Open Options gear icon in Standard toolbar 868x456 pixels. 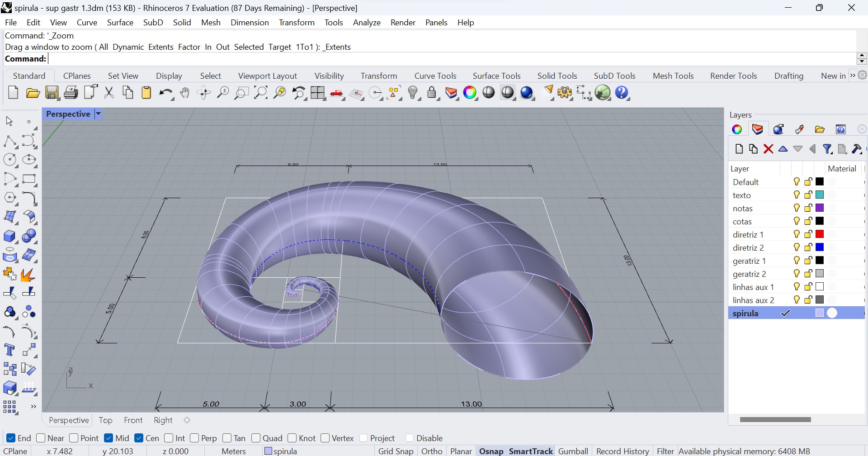(x=565, y=93)
